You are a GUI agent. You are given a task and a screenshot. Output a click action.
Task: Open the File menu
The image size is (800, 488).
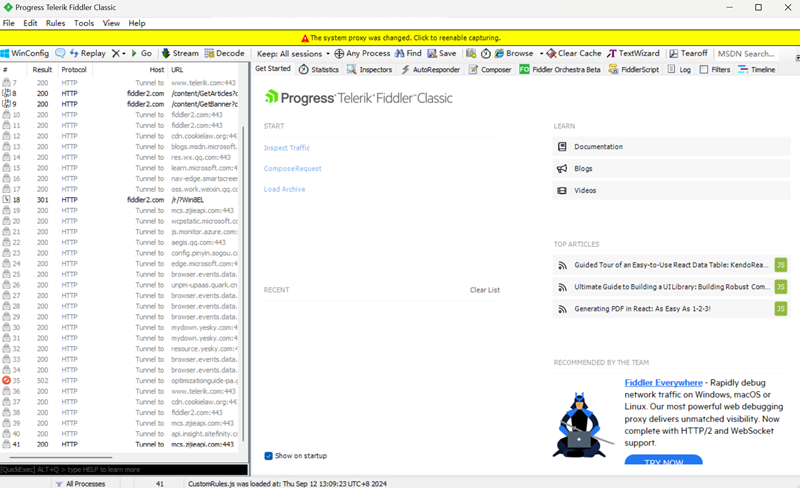[x=9, y=23]
